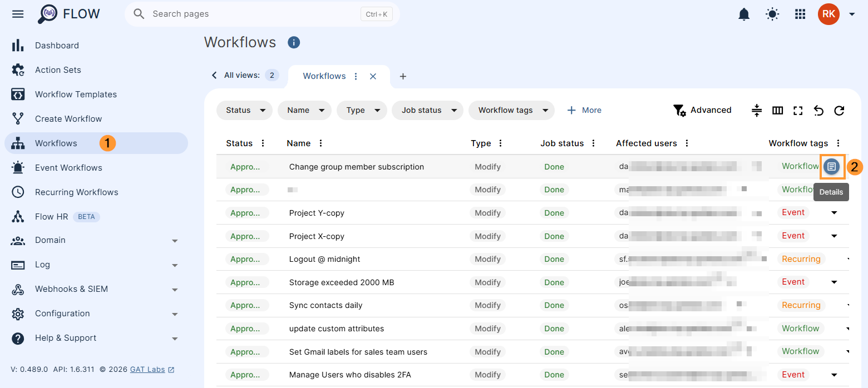Click "Logout @ midnight" workflow name
This screenshot has width=868, height=388.
coord(324,259)
